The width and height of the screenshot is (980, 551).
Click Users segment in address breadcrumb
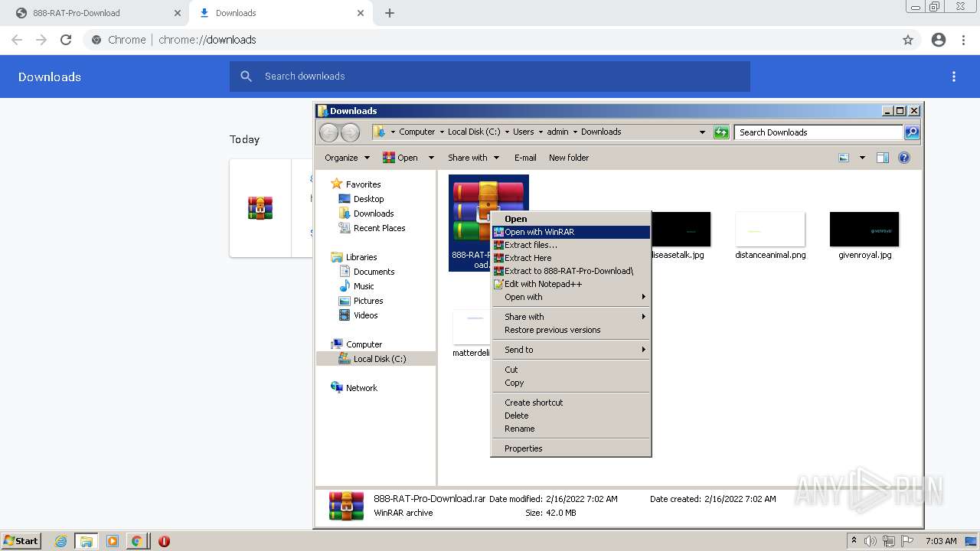524,132
